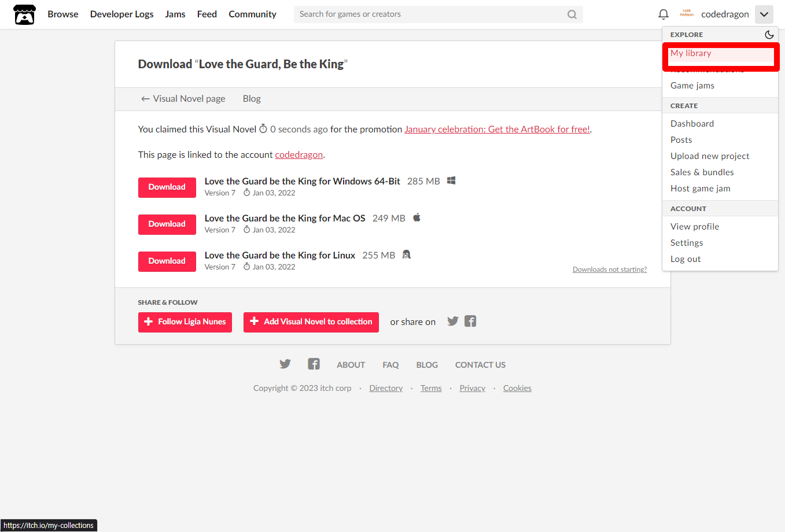Download the Linux version
Image resolution: width=785 pixels, height=532 pixels.
pos(167,261)
